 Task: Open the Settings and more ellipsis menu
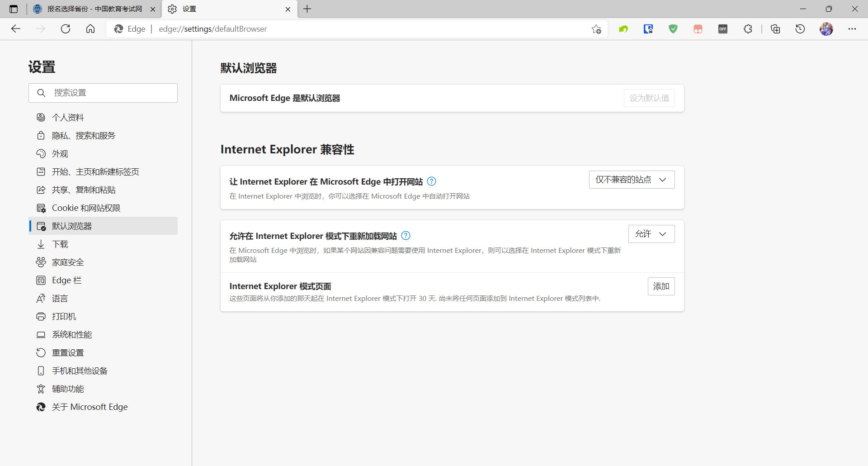(x=852, y=29)
